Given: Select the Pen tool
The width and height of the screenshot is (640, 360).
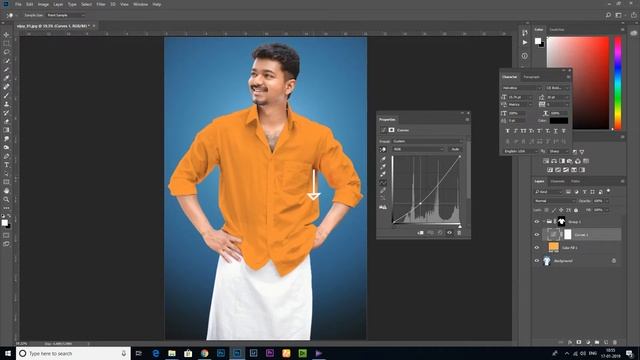Looking at the screenshot, I should click(x=6, y=156).
